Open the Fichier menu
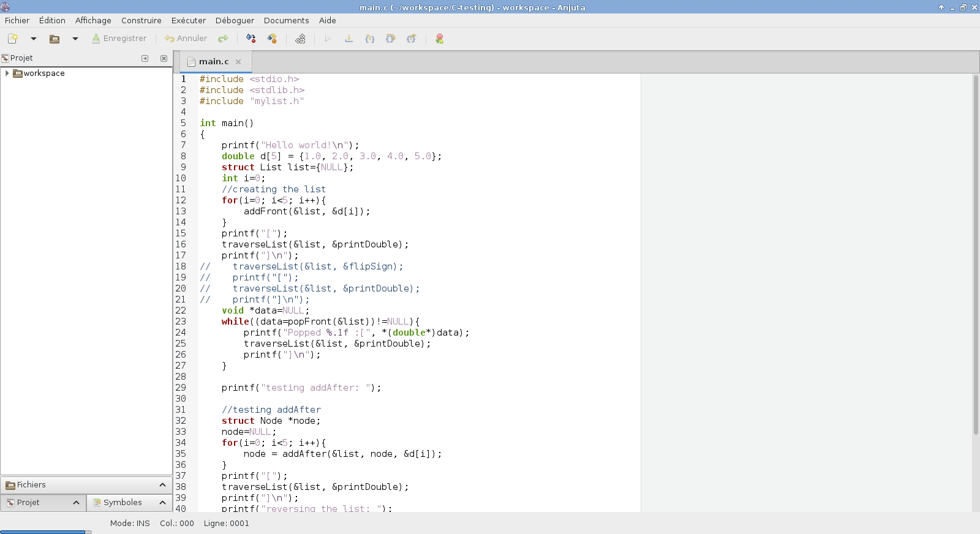Screen dimensions: 980x534 17,20
